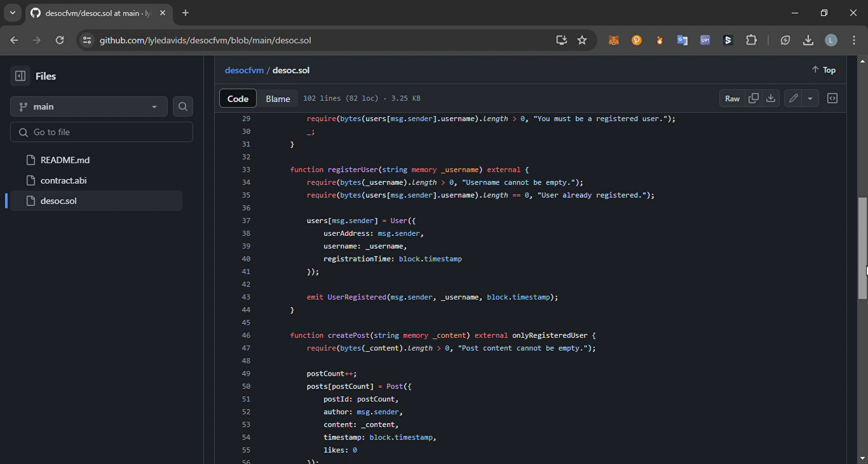
Task: Open the flame extension icon
Action: 659,40
